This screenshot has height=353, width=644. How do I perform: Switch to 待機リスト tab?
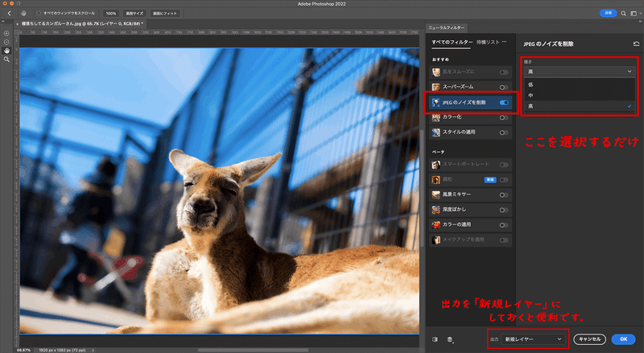coord(488,43)
